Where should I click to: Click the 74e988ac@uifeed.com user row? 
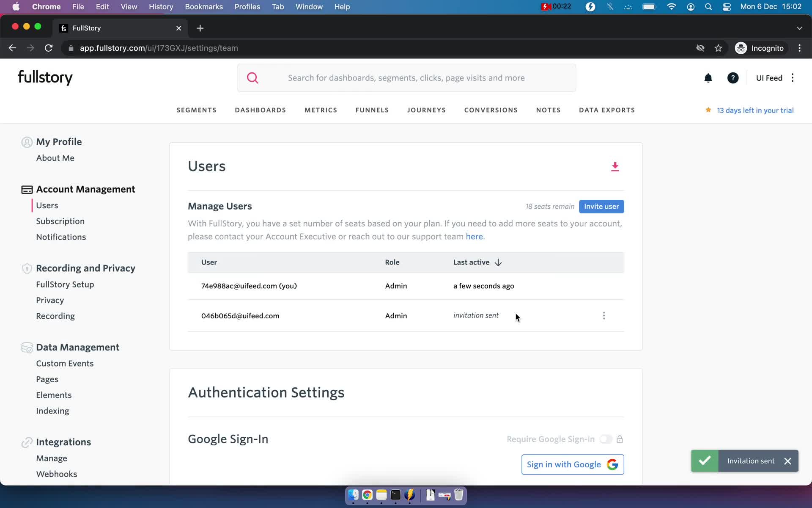tap(406, 286)
